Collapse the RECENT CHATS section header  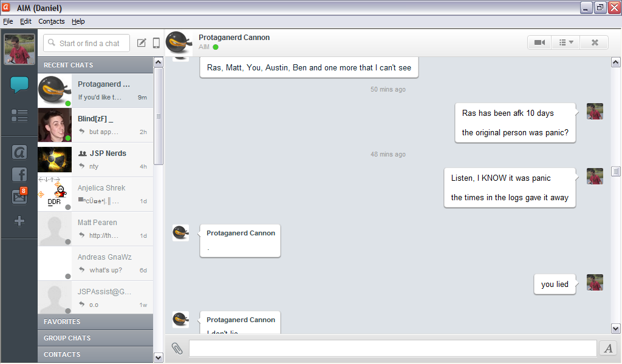click(95, 65)
